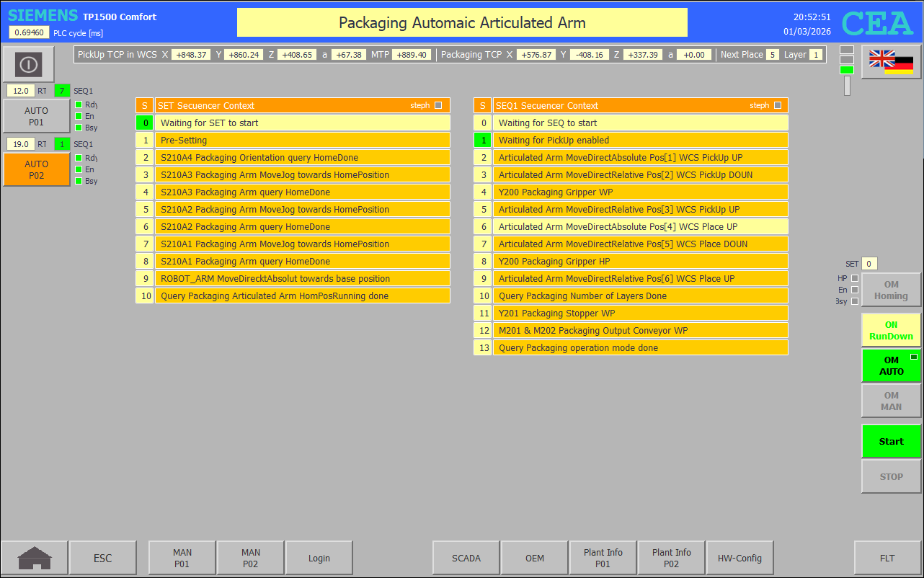The width and height of the screenshot is (924, 578).
Task: Select step 6 MoveDirectAbsolute Pos[4] WCS Place UP
Action: 640,226
